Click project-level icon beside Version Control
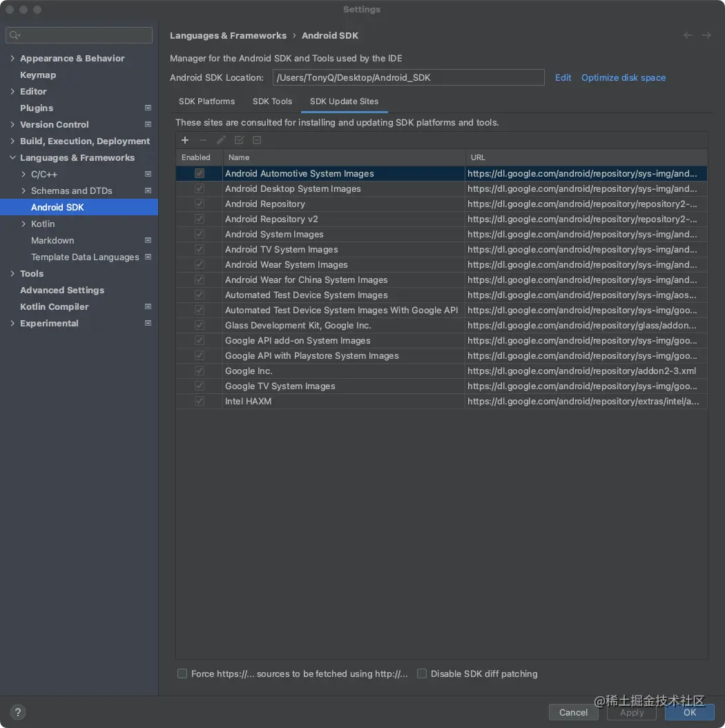Viewport: 725px width, 728px height. coord(148,124)
